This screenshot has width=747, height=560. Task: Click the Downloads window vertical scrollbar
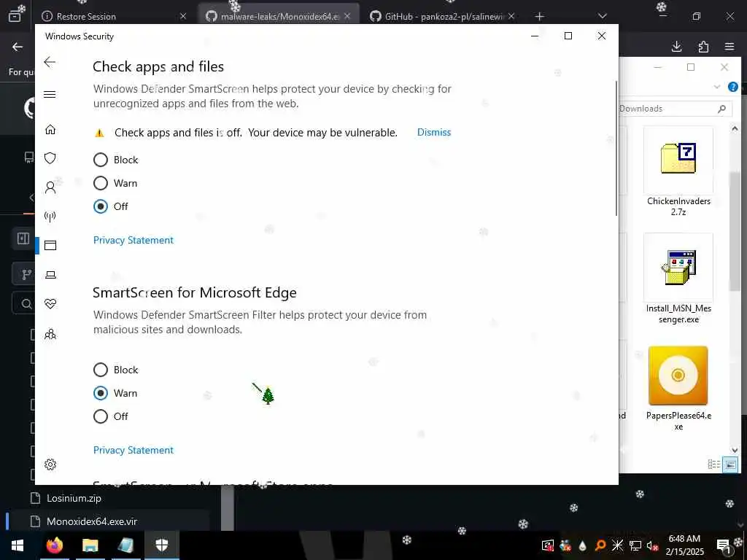tap(735, 231)
